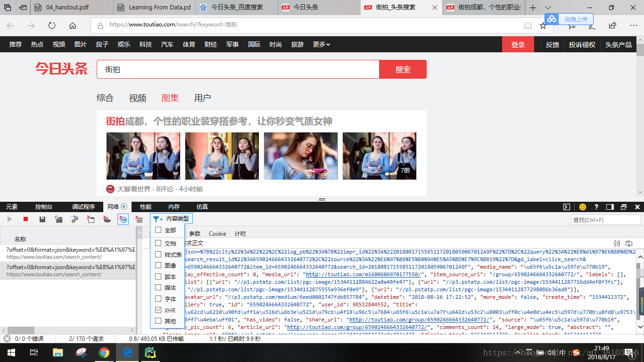Switch to the 内存 devtools tab
This screenshot has height=362, width=644.
tap(174, 207)
